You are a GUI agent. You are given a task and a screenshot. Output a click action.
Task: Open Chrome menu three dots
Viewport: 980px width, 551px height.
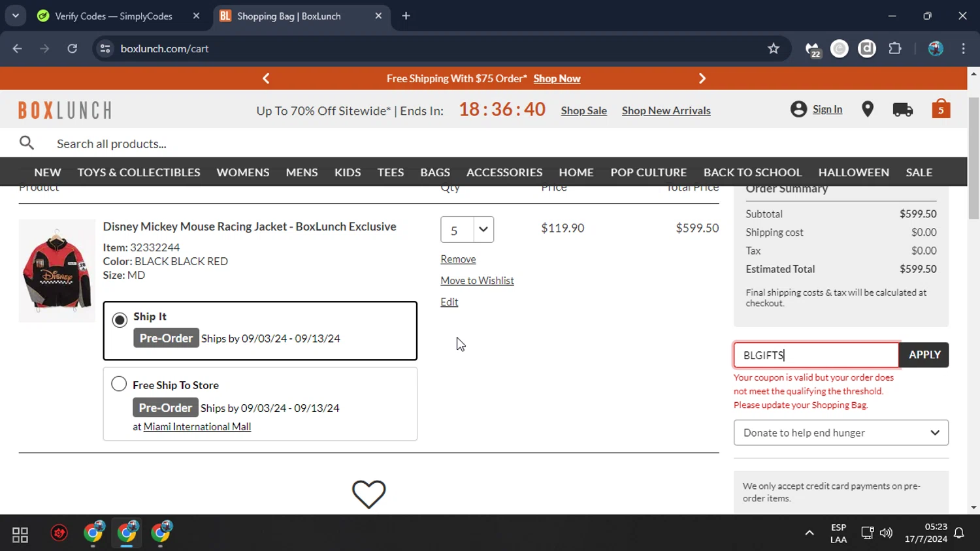963,48
